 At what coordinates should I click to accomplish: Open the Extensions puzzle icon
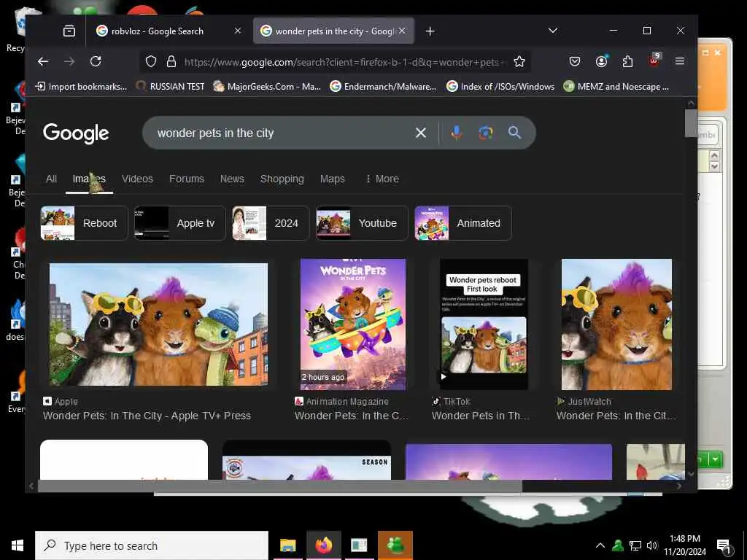pos(628,61)
